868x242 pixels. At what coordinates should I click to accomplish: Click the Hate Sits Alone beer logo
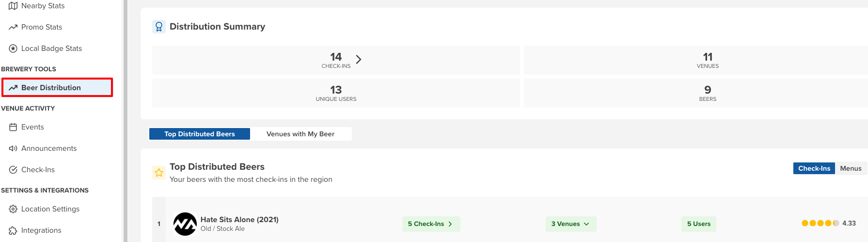tap(185, 224)
